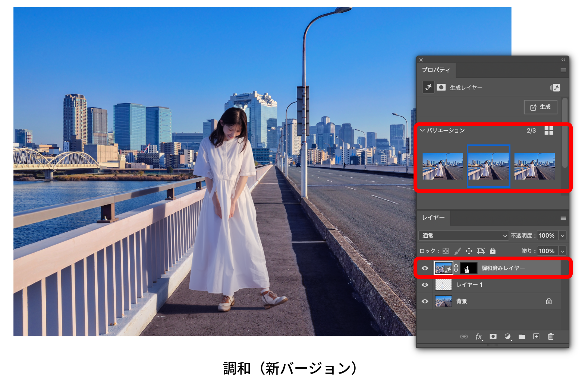Viewport: 588px width, 384px height.
Task: Click the lock all padlock icon
Action: (x=493, y=251)
